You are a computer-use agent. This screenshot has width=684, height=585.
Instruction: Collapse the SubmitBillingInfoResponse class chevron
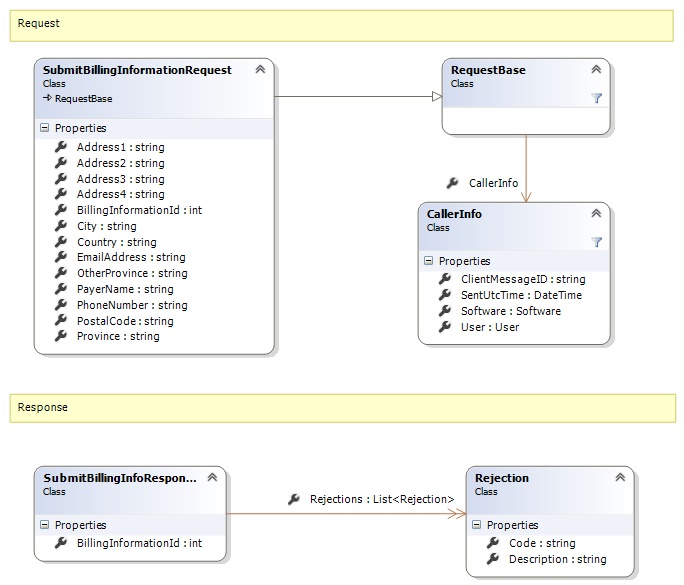212,478
